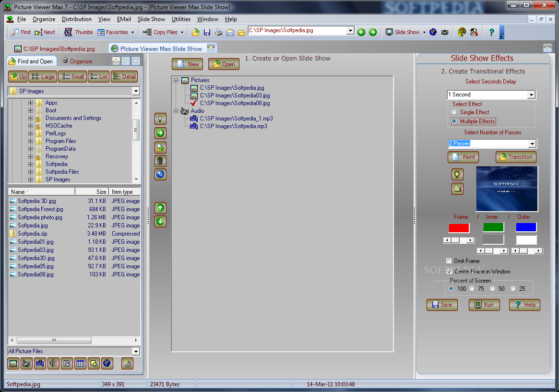This screenshot has height=392, width=559.
Task: Collapse the Pictures tree node
Action: (176, 81)
